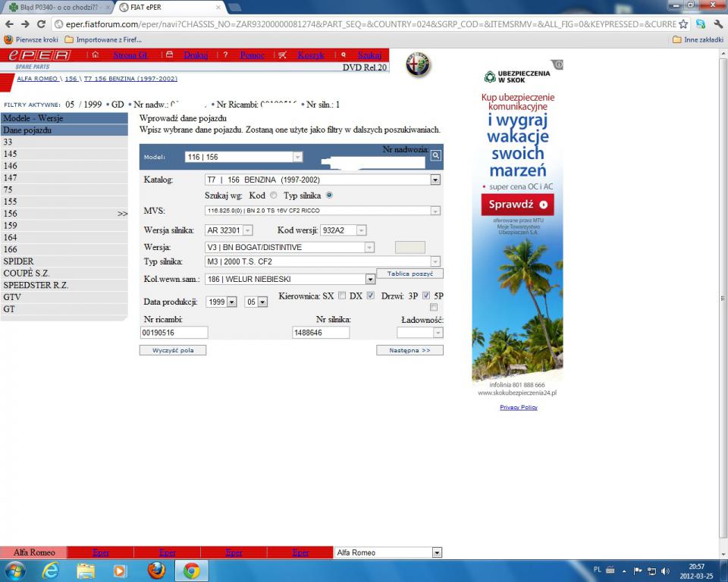Switch to Firefox in taskbar
Image resolution: width=728 pixels, height=582 pixels.
point(156,571)
